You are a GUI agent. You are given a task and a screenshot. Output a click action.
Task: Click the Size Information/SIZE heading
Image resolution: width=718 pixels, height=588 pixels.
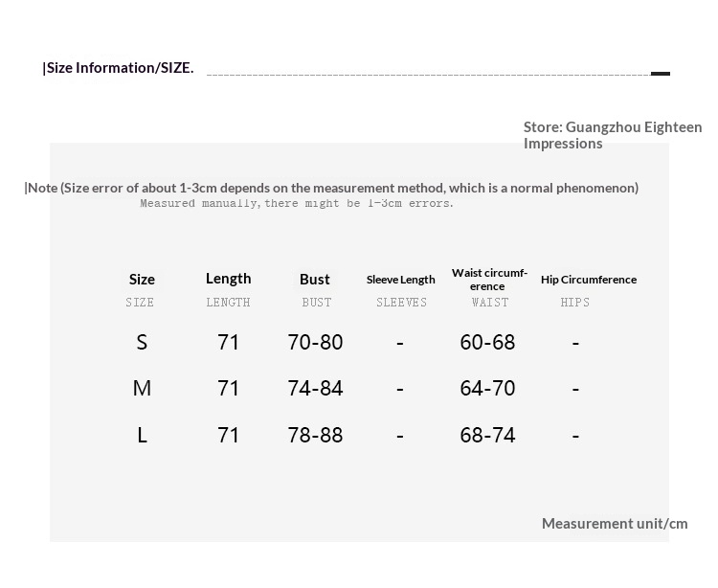pos(119,68)
